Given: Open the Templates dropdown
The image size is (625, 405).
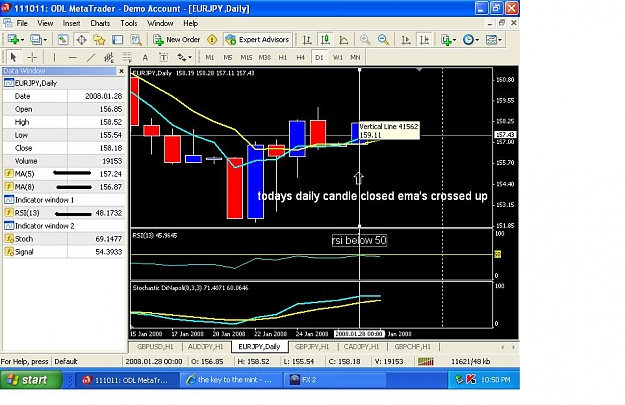Looking at the screenshot, I should pyautogui.click(x=493, y=39).
